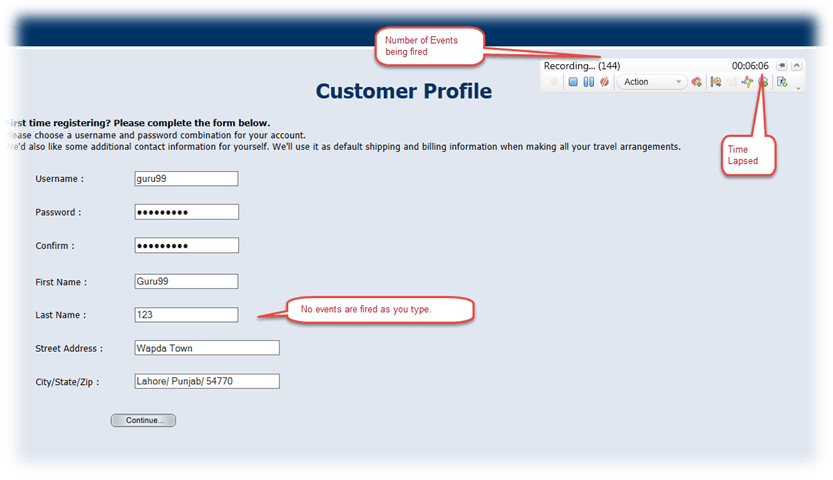Click the Street Address field
This screenshot has width=833, height=480.
206,348
